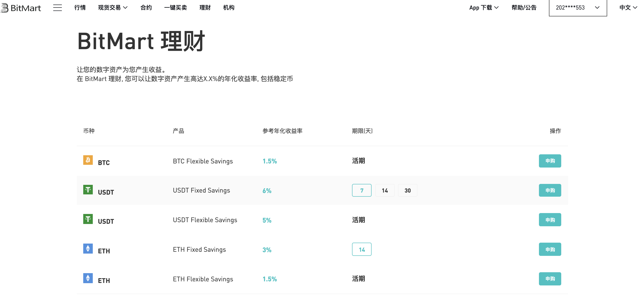Select 30-day term for USDT Fixed Savings
Screen dimensions: 644x295
tap(408, 191)
